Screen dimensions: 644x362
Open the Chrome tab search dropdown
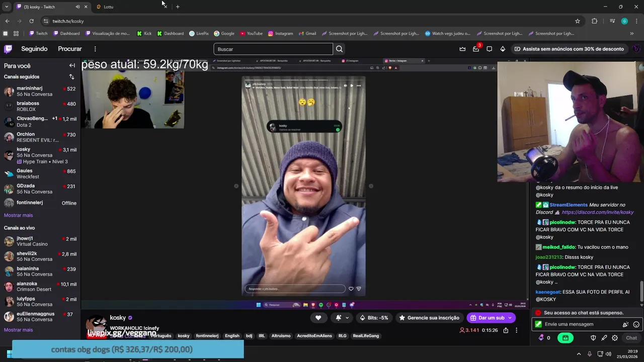7,7
